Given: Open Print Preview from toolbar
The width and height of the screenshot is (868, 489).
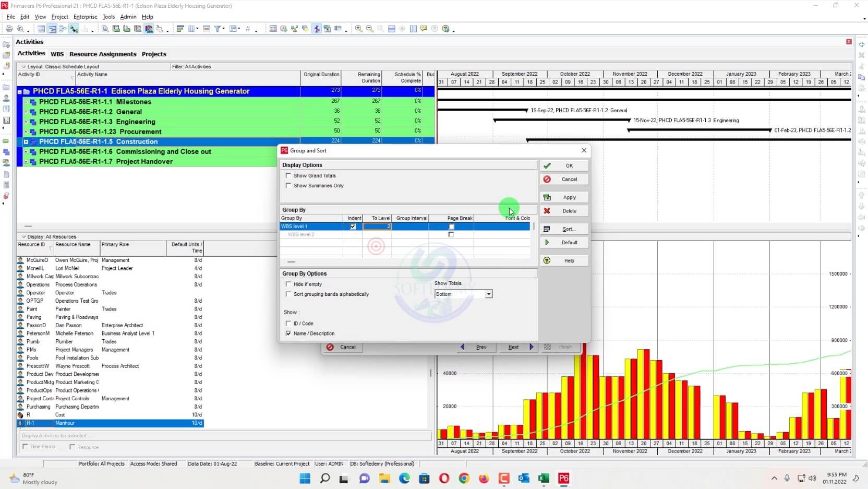Looking at the screenshot, I should [20, 29].
